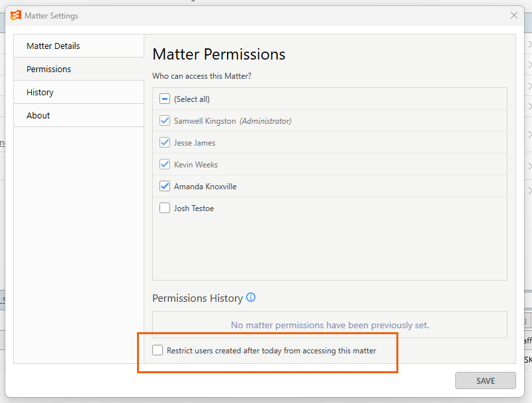The width and height of the screenshot is (532, 403).
Task: Click the Amanda Knoxville name label
Action: click(205, 187)
